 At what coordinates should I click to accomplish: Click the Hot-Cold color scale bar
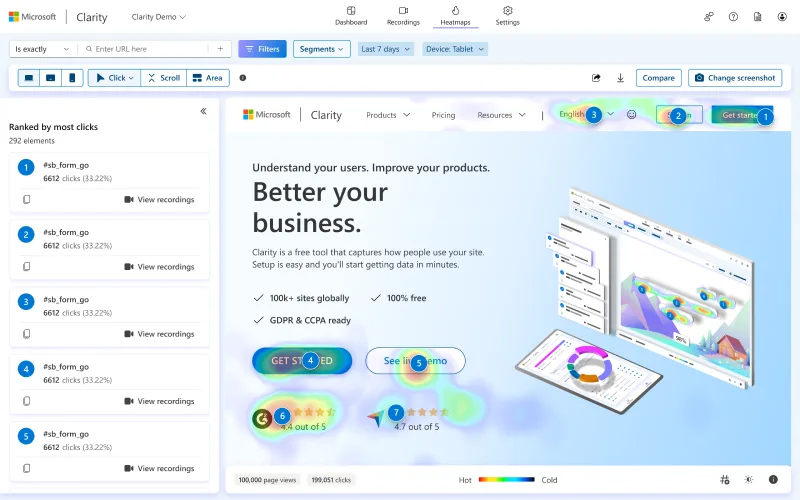click(x=506, y=480)
